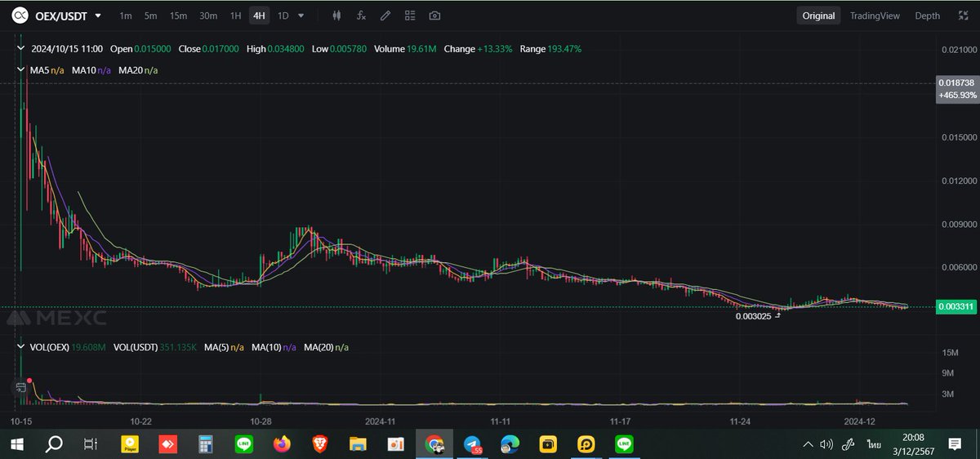The image size is (980, 459).
Task: Switch to the Original chart tab
Action: click(x=818, y=16)
